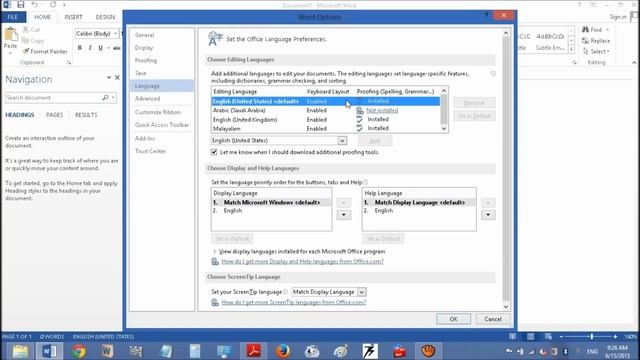
Task: Switch to the INSERT ribbon tab
Action: point(73,17)
